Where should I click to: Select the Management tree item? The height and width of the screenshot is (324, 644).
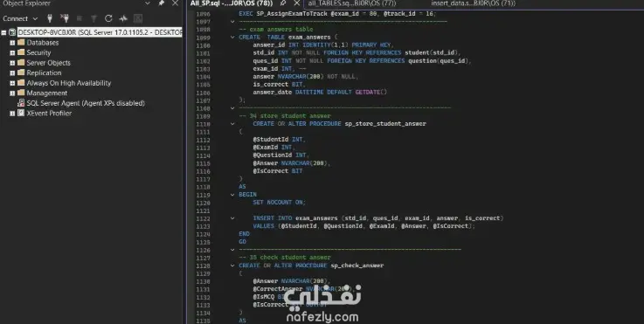point(47,93)
